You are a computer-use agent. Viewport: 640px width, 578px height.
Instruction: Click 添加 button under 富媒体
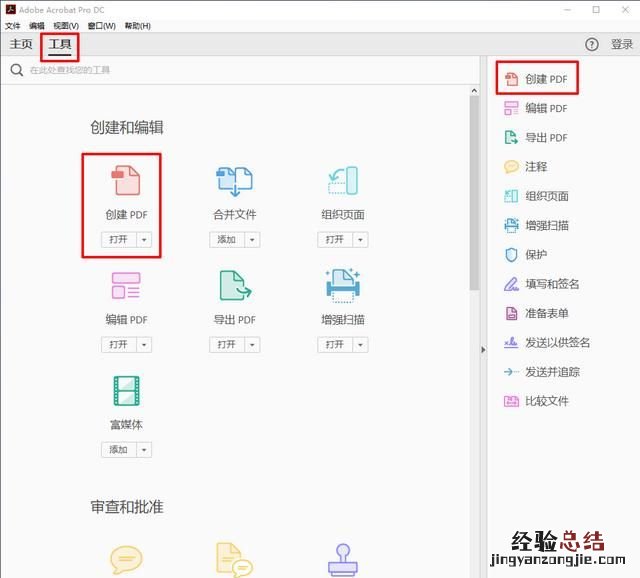coord(119,450)
